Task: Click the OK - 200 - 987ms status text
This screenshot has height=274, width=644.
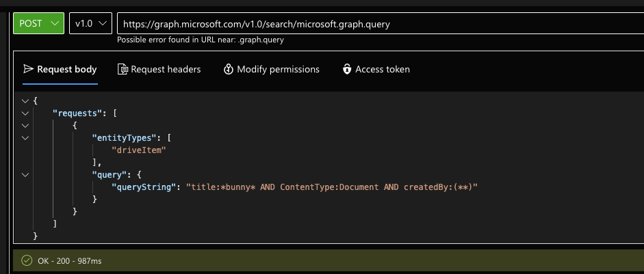Action: (x=69, y=261)
